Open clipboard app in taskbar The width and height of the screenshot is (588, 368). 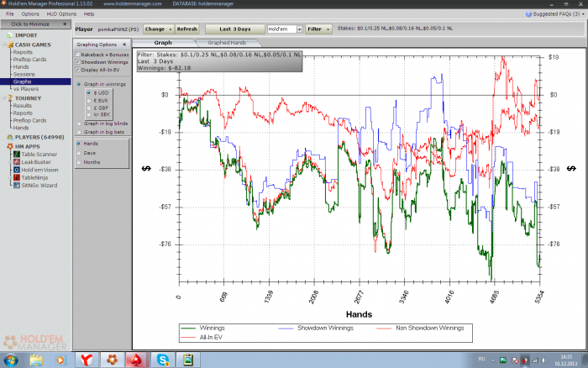pos(188,360)
